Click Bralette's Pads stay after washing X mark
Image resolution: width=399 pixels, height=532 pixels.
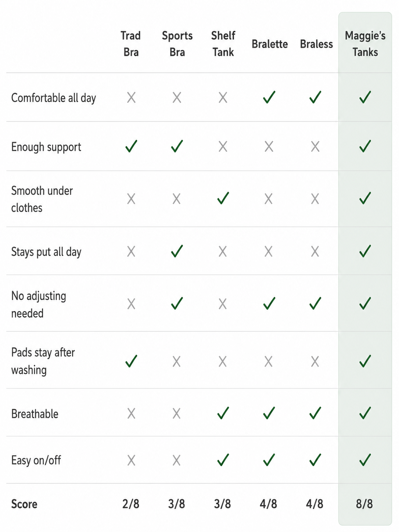tap(269, 362)
